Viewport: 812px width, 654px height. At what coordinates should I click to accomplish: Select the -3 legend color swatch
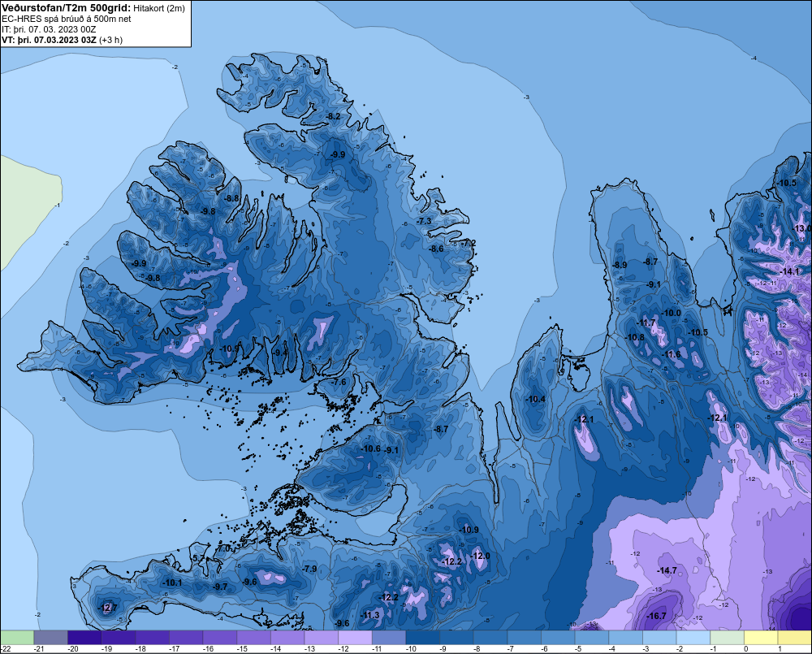pyautogui.click(x=659, y=637)
